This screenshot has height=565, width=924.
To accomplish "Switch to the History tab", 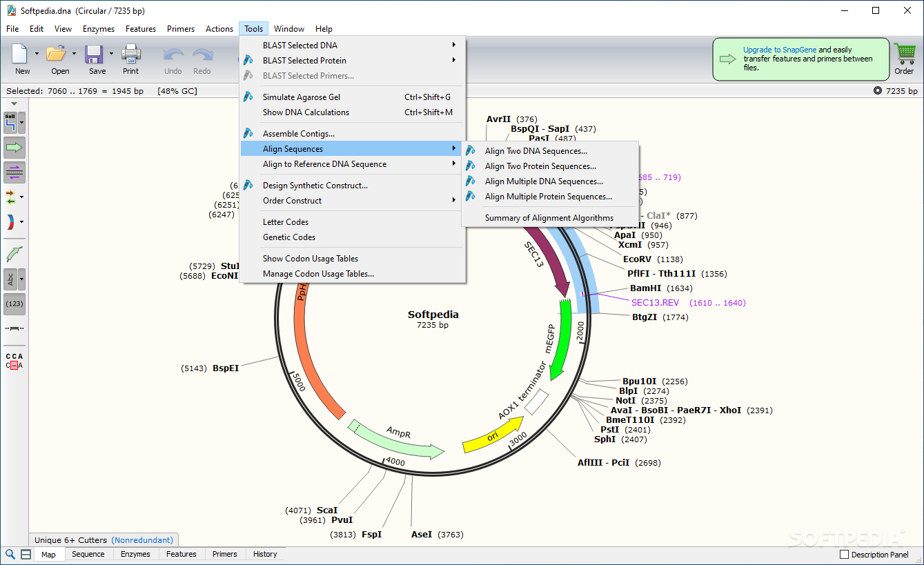I will click(265, 554).
